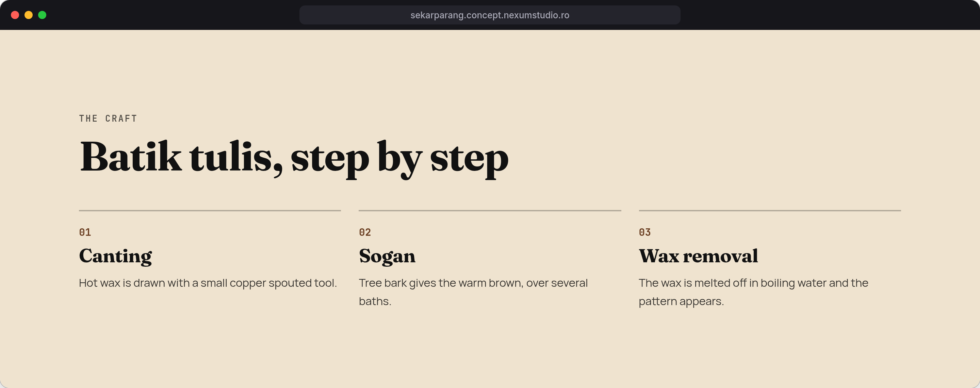Click the tree bark sogan description
Viewport: 980px width, 388px height.
tap(473, 292)
